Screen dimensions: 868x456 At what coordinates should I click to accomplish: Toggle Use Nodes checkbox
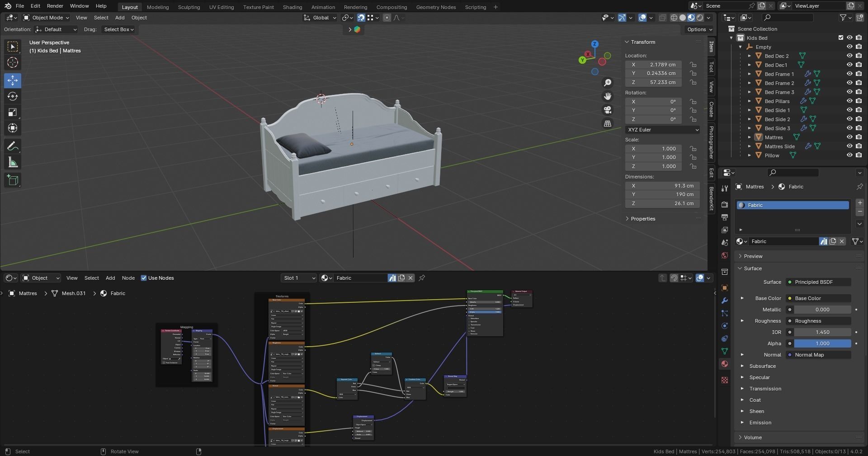coord(144,278)
